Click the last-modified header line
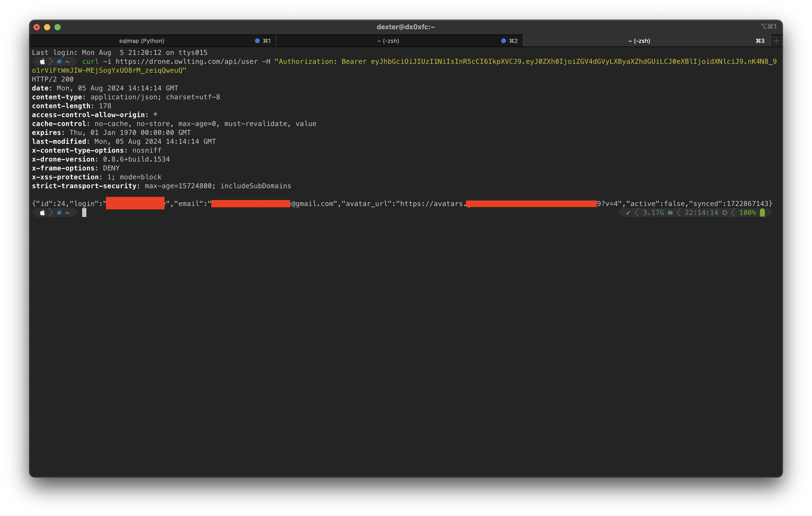The image size is (812, 516). pos(124,142)
